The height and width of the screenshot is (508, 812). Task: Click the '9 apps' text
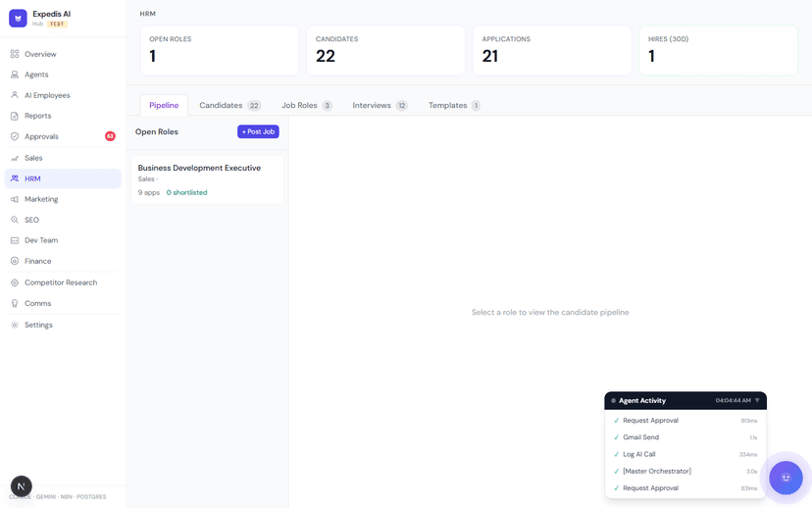pyautogui.click(x=149, y=192)
